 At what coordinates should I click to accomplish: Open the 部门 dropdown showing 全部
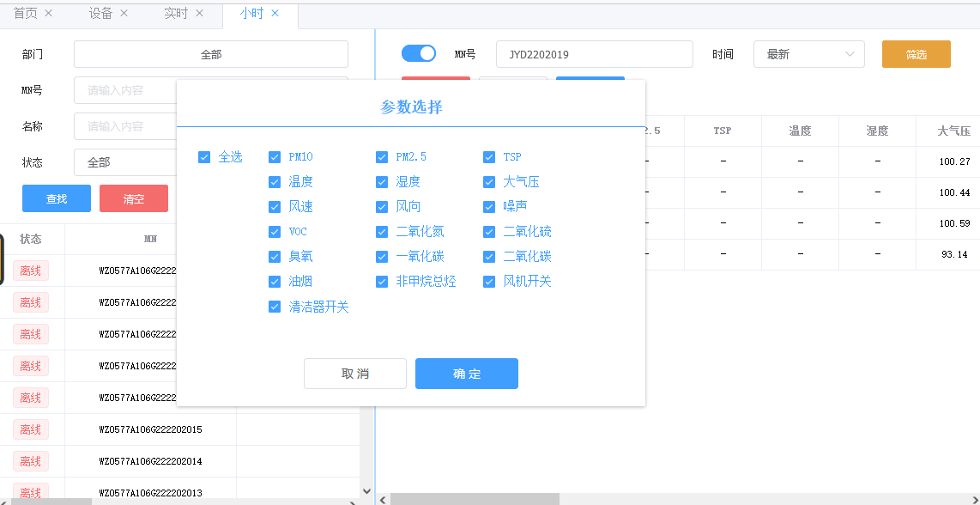211,54
